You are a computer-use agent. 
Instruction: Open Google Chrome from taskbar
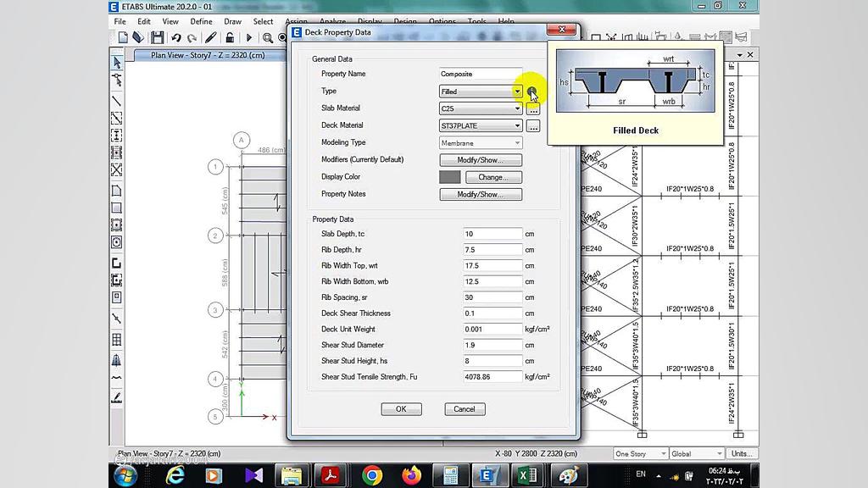[x=373, y=475]
